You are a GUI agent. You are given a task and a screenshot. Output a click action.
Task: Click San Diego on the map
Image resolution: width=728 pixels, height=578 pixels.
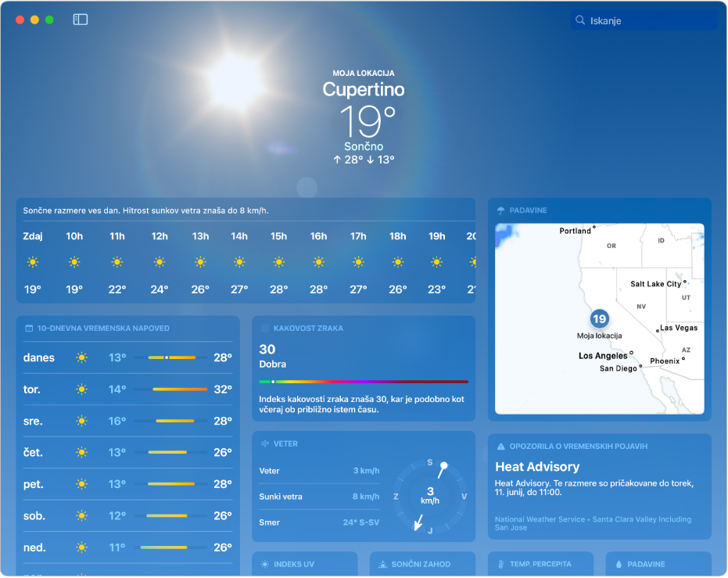pos(619,368)
